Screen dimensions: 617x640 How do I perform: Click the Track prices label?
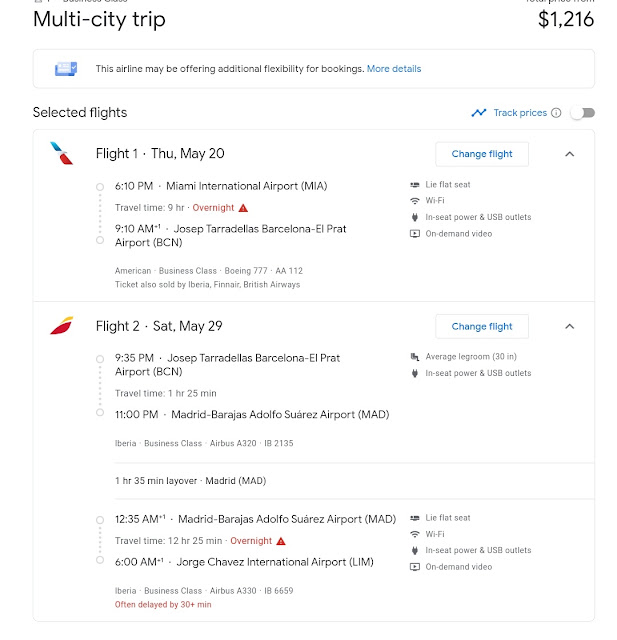520,113
